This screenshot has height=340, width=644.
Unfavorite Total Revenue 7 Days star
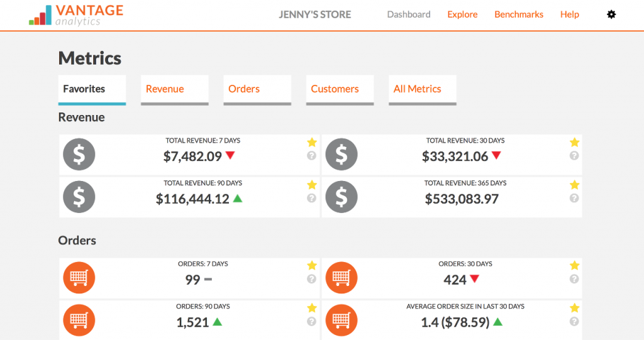click(x=311, y=143)
